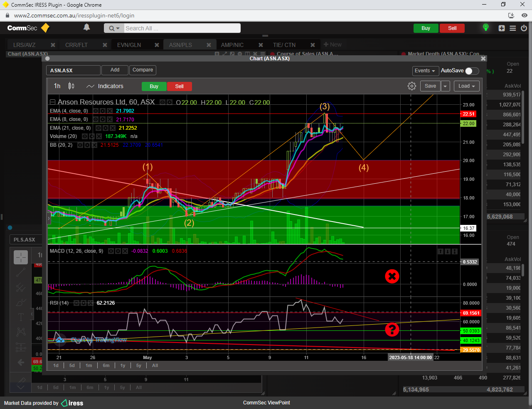Click the notifications bell icon
532x409 pixels.
tap(86, 27)
